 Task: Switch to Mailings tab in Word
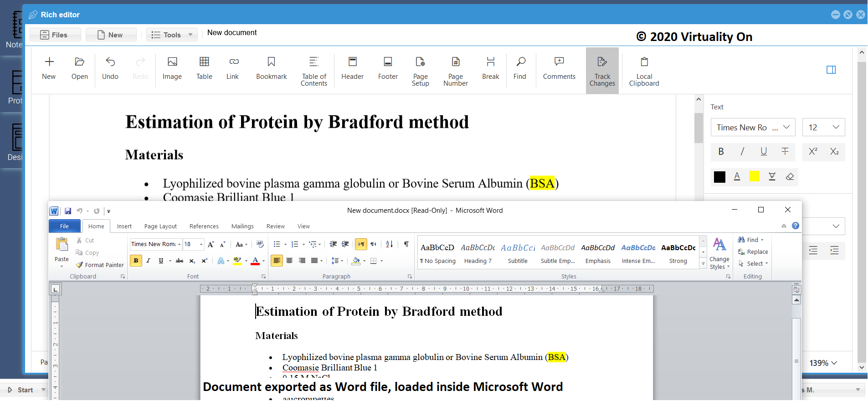pos(242,226)
